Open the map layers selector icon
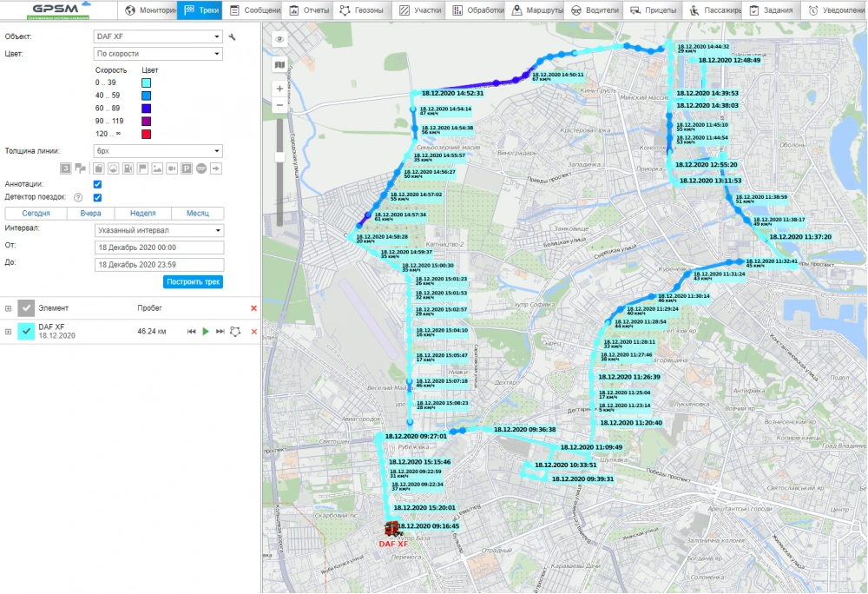This screenshot has height=594, width=868. pos(279,64)
